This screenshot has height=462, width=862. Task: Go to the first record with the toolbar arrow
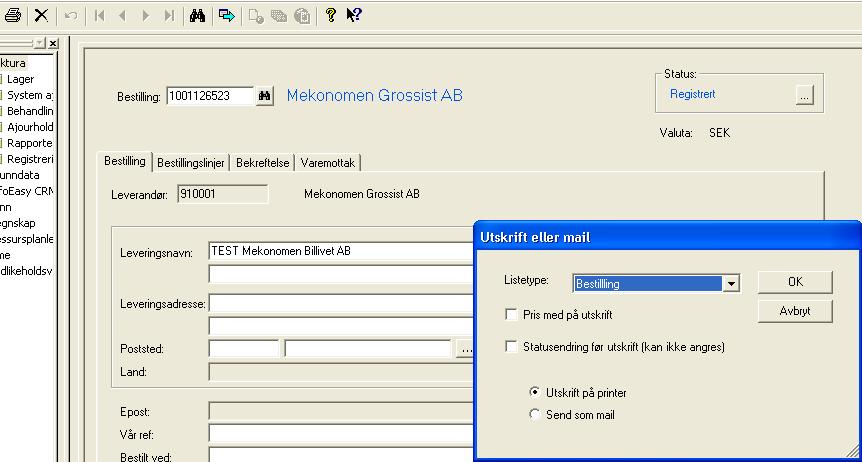click(x=100, y=15)
